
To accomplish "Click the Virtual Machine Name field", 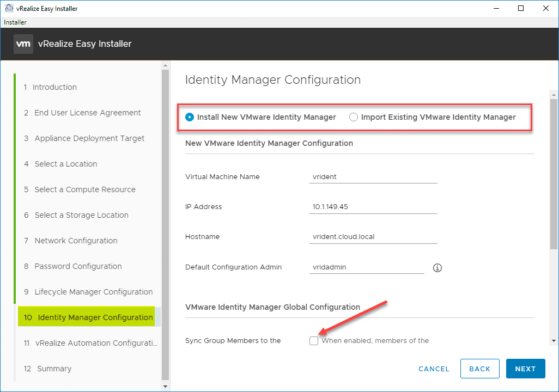I will click(x=373, y=177).
